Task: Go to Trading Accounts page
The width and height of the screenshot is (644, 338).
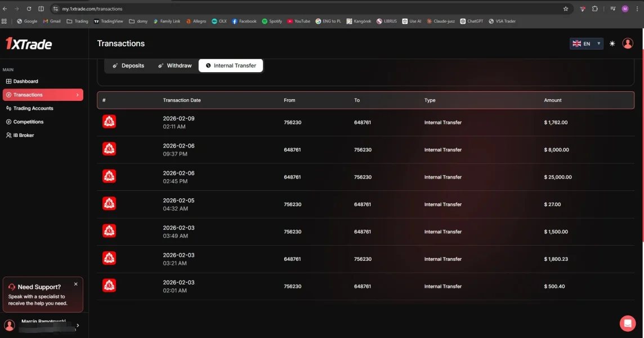Action: pyautogui.click(x=33, y=109)
